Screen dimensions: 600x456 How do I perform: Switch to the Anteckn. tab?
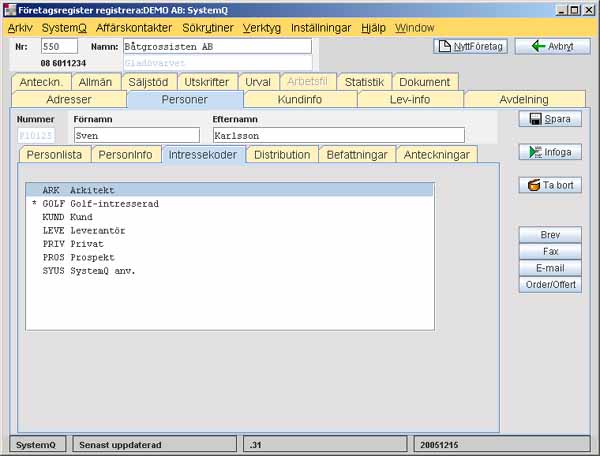pos(41,82)
